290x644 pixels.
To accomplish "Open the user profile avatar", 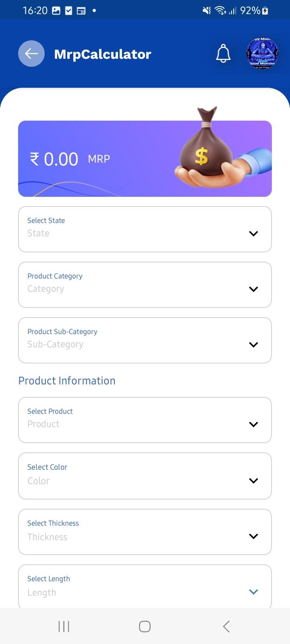I will point(262,54).
